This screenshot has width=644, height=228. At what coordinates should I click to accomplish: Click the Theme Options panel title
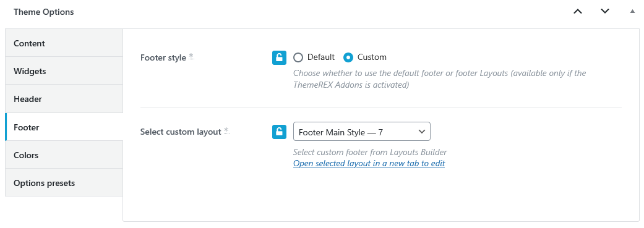43,12
